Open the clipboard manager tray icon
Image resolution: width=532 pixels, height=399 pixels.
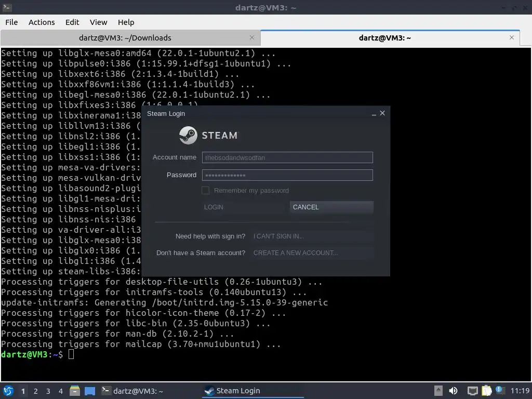[x=486, y=391]
